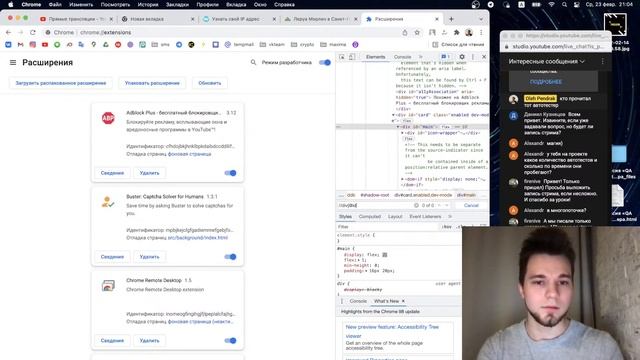640x360 pixels.
Task: Click Load unpacked extension button
Action: coord(61,83)
